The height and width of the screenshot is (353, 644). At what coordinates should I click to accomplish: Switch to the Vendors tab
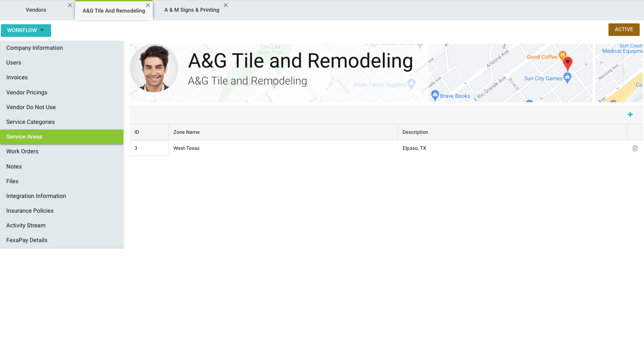(x=36, y=10)
